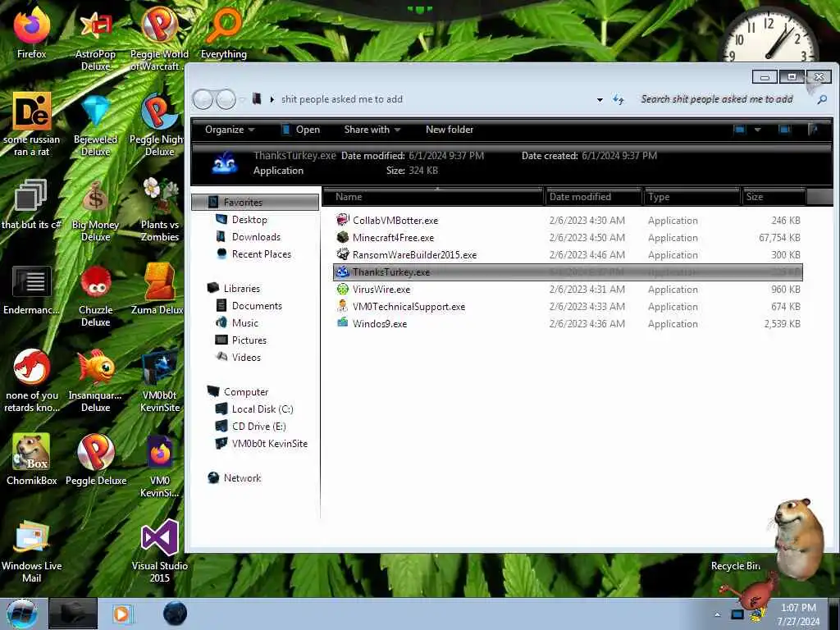Click the Forward navigation button

click(226, 99)
